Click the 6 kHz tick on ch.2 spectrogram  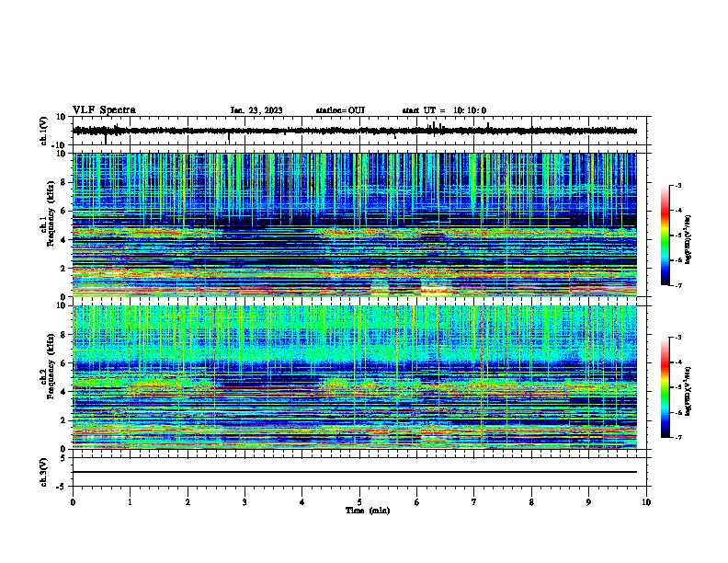click(x=64, y=363)
